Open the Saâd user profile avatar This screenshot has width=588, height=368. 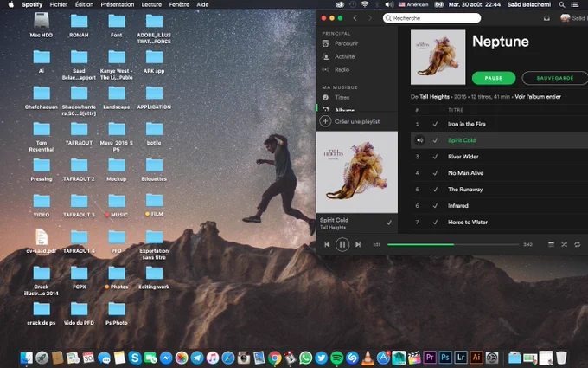(566, 18)
